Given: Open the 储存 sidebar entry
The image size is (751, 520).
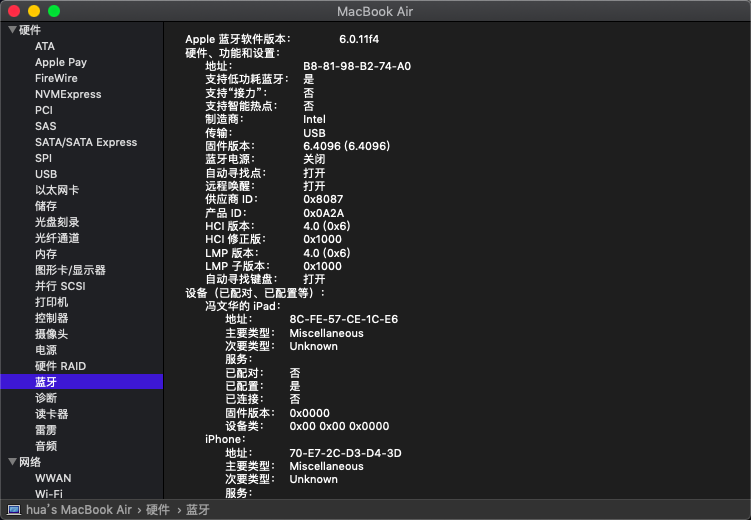Looking at the screenshot, I should point(46,206).
